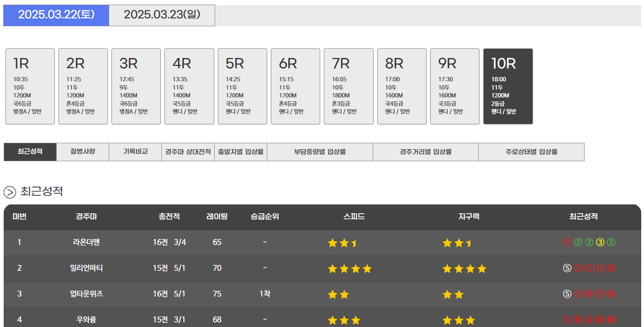644x327 pixels.
Task: Click the two-star speed rating for 업타운위즈
Action: [338, 294]
